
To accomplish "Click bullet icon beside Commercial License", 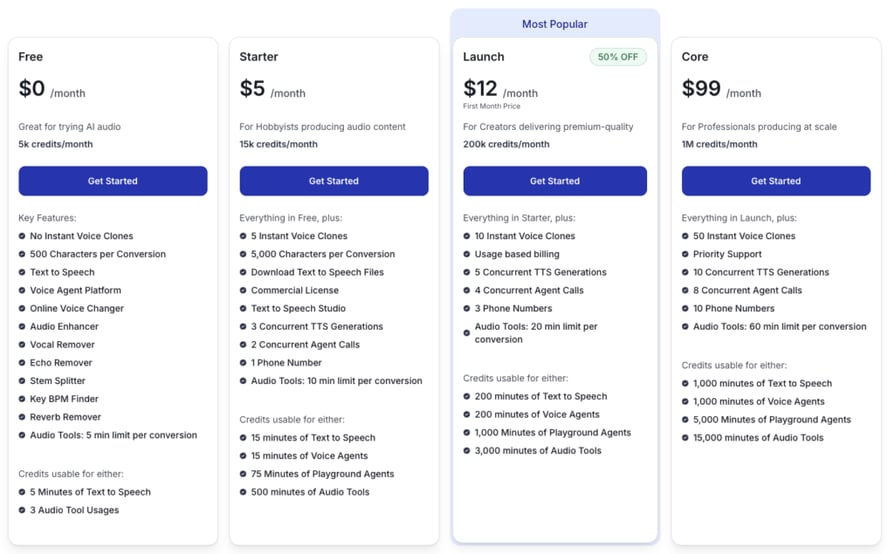I will coord(243,290).
